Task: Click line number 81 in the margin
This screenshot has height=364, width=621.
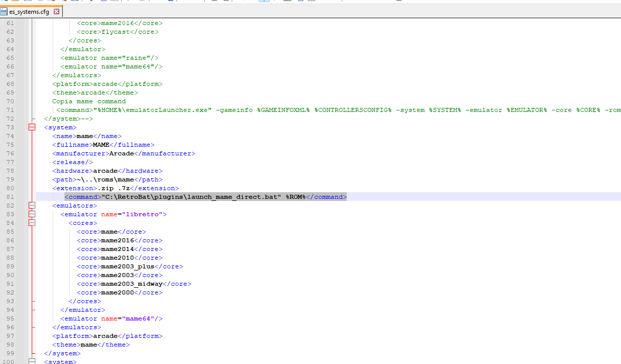Action: pos(10,197)
